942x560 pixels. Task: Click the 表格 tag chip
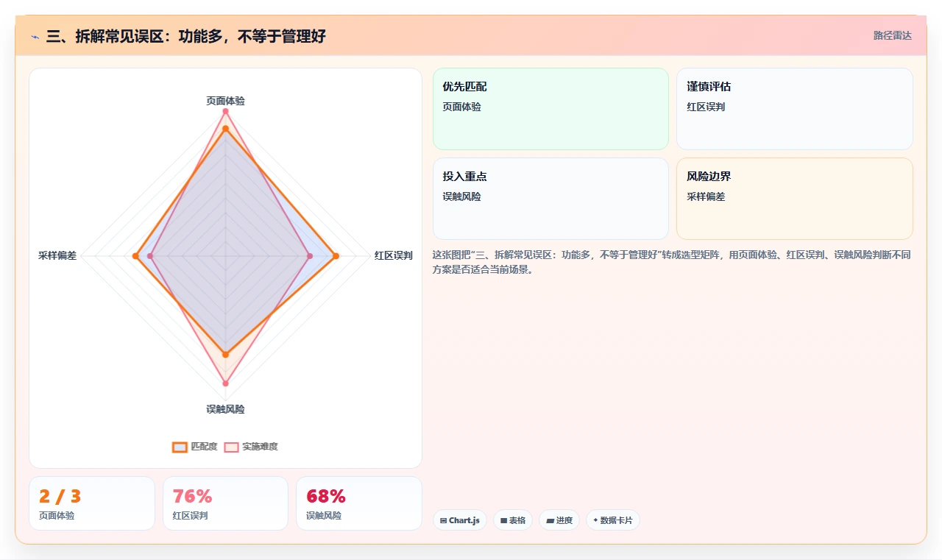[x=513, y=520]
